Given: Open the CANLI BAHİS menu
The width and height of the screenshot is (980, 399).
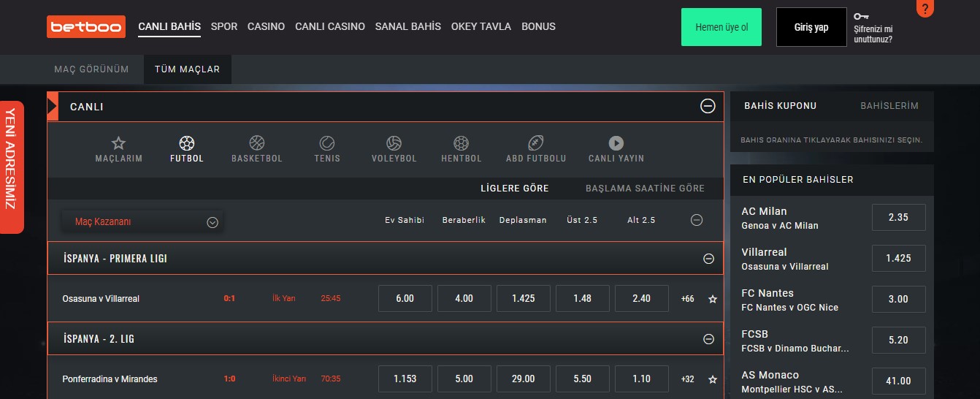Looking at the screenshot, I should coord(169,26).
